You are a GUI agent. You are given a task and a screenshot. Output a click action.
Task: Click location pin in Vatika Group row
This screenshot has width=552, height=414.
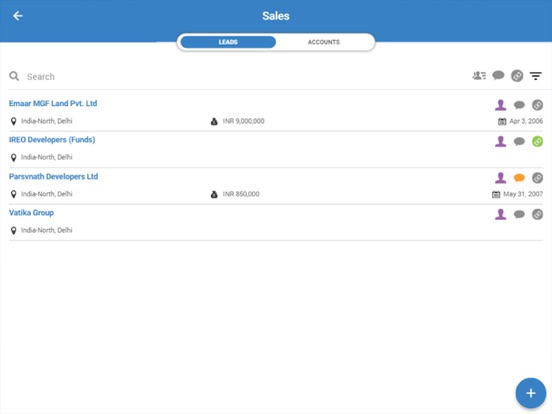(13, 231)
